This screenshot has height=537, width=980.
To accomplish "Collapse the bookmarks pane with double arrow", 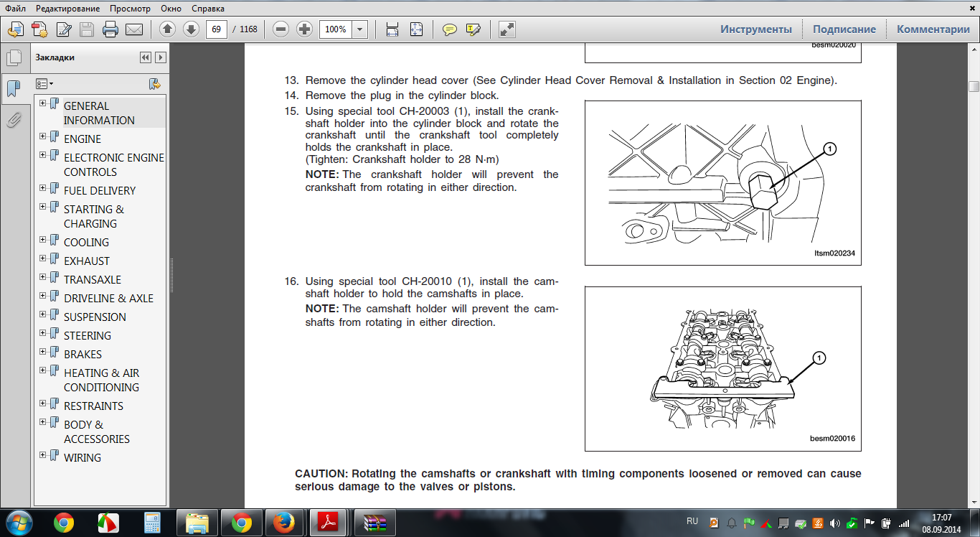I will pos(146,57).
